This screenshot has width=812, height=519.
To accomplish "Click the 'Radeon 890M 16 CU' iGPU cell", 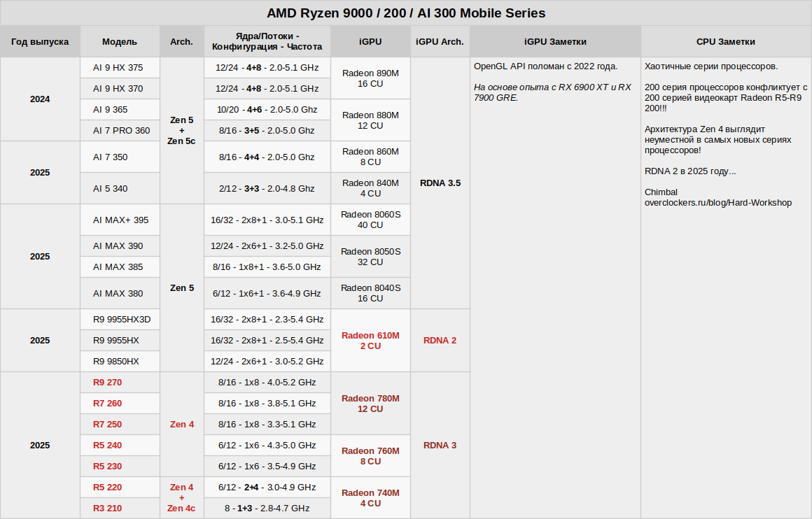I will [370, 78].
